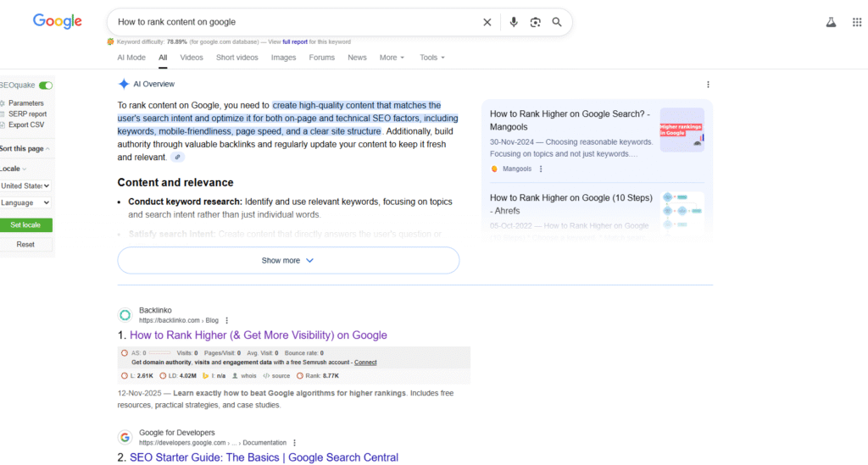Screen dimensions: 868x465
Task: Start voice search with the microphone icon
Action: [514, 22]
